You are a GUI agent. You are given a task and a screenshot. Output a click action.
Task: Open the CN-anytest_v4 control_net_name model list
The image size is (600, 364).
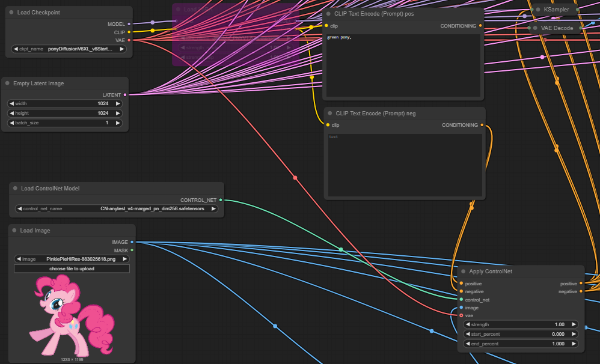116,208
